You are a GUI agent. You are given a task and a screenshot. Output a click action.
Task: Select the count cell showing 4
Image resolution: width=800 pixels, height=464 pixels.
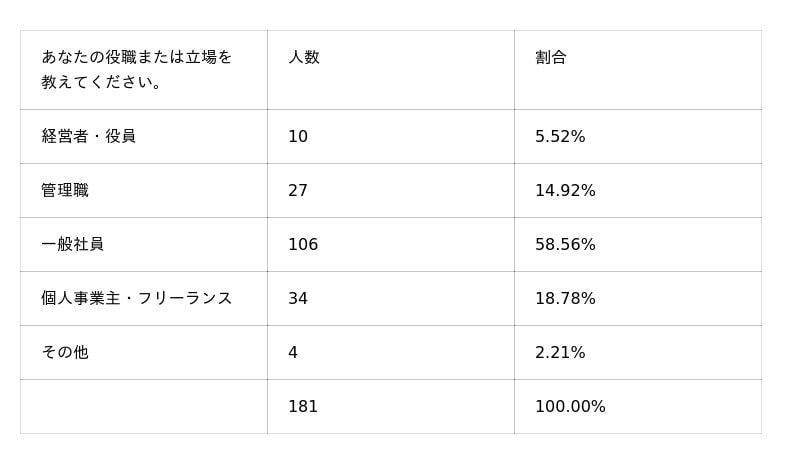click(293, 353)
